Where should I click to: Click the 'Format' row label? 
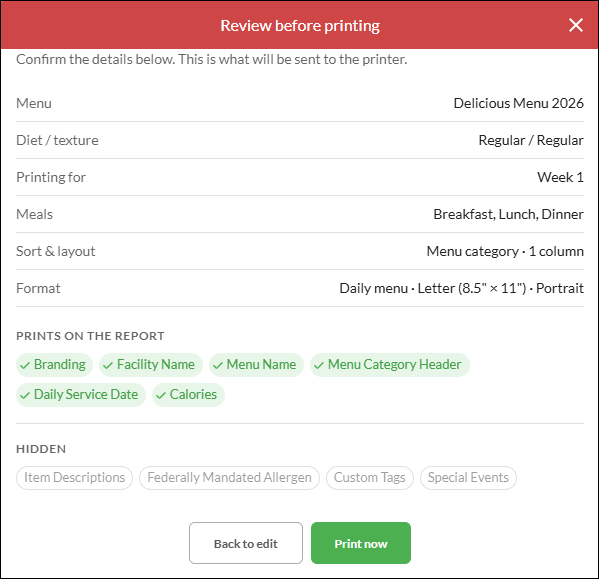click(x=38, y=288)
